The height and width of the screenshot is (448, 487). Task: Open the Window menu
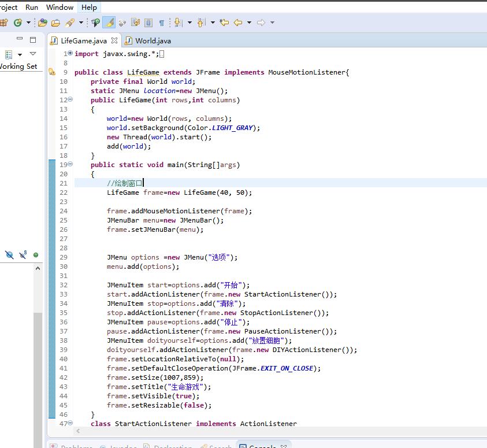point(60,7)
